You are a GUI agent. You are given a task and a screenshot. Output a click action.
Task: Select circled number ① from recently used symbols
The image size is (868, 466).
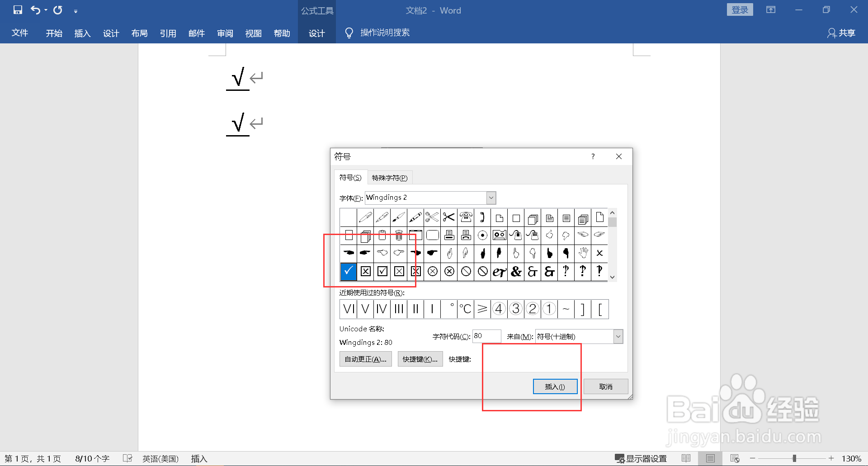pos(549,309)
